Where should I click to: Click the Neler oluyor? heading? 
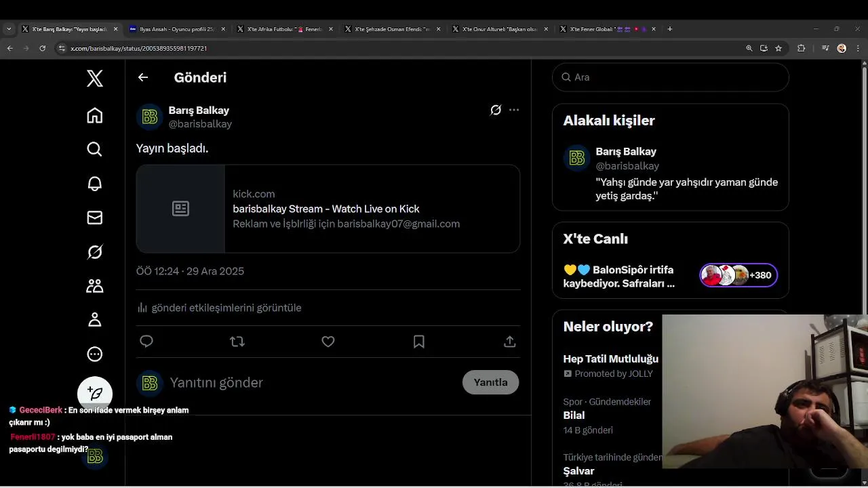click(608, 327)
